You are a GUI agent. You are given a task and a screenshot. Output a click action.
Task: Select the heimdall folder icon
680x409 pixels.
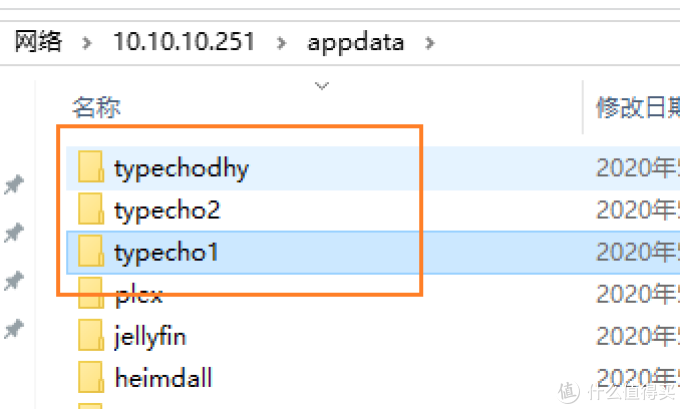91,377
